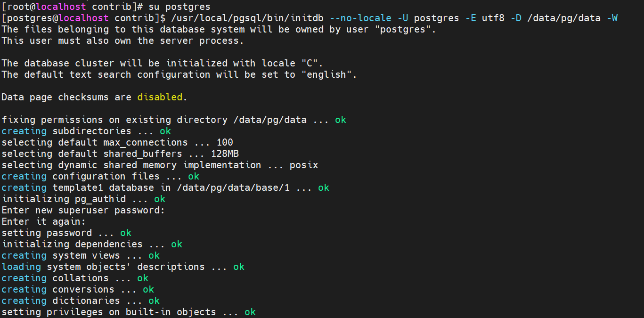Click the word "posix"
Screen dimensions: 644x318
[x=304, y=165]
